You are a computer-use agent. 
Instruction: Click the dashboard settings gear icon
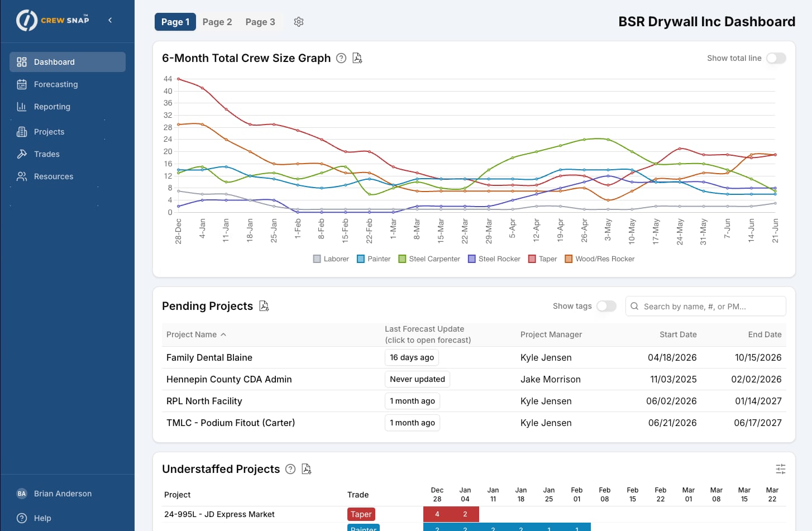(299, 22)
